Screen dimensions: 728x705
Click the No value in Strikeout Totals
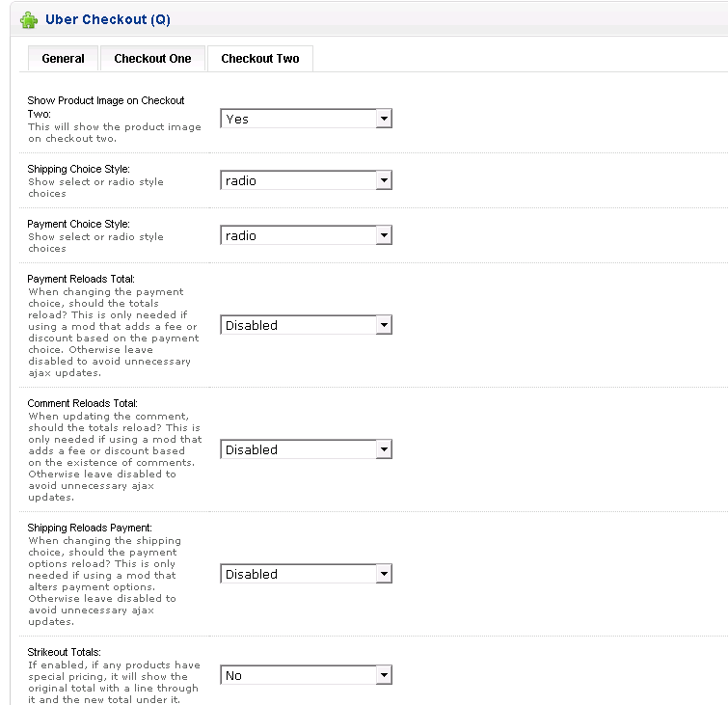(233, 676)
